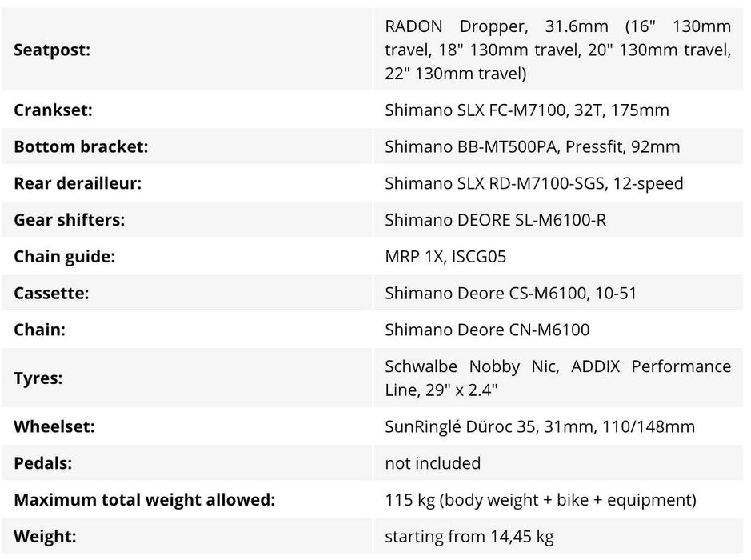This screenshot has height=560, width=751.
Task: Click the Rear derailleur label
Action: click(78, 183)
